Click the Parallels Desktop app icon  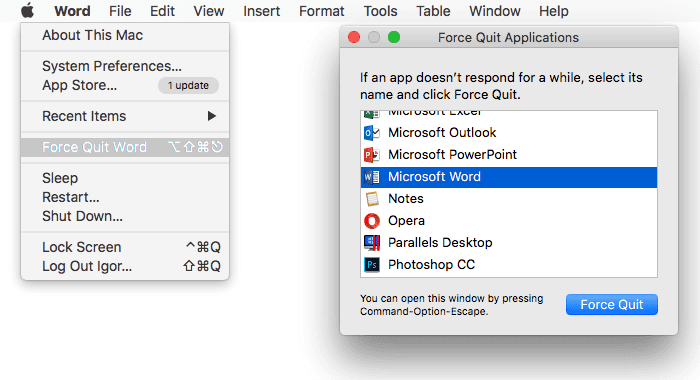(371, 242)
